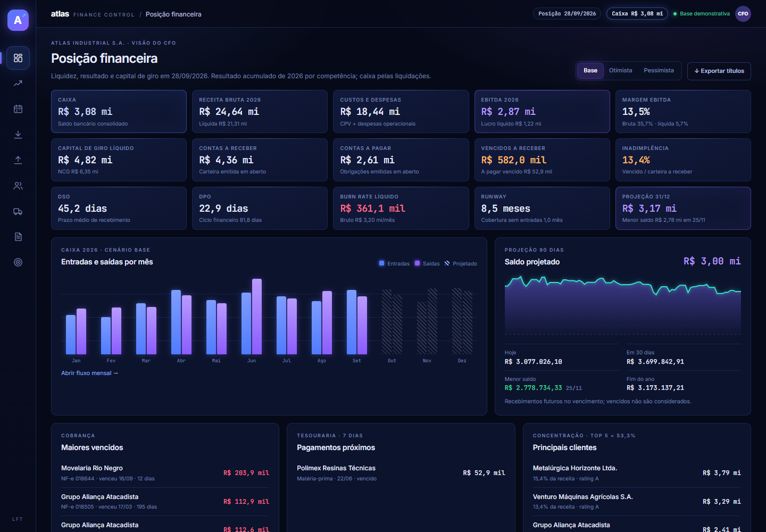Image resolution: width=766 pixels, height=532 pixels.
Task: Click the R$ 3,79 mi client value
Action: click(722, 473)
